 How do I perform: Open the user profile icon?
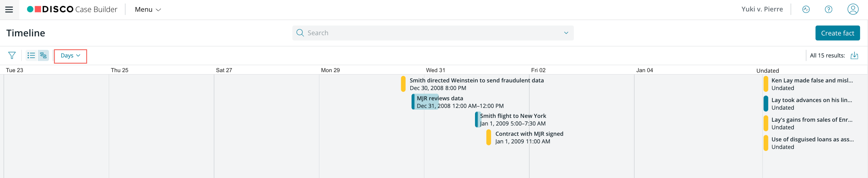853,9
